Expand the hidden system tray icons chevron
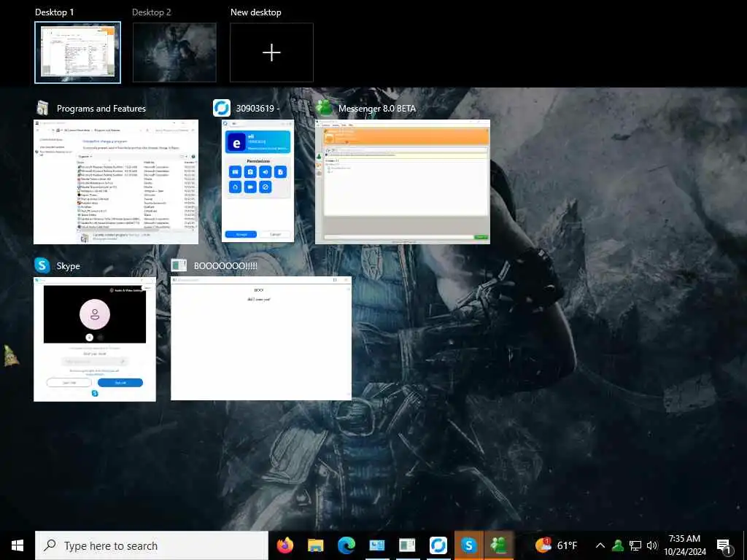The width and height of the screenshot is (747, 560). click(600, 545)
